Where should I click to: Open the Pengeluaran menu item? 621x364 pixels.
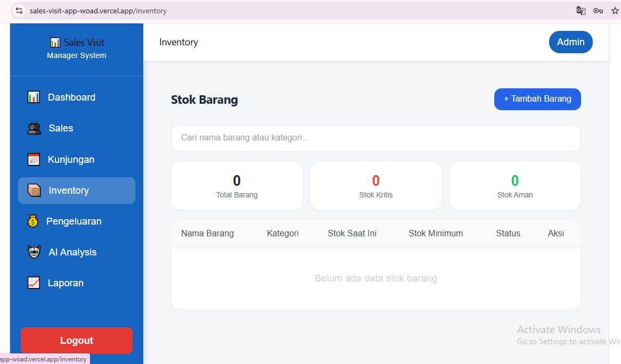coord(77,221)
